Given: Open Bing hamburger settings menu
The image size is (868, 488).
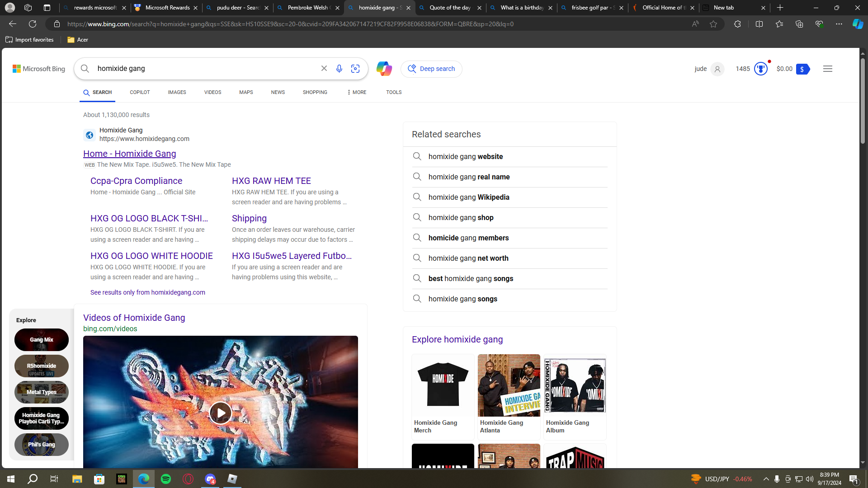Looking at the screenshot, I should pos(827,69).
